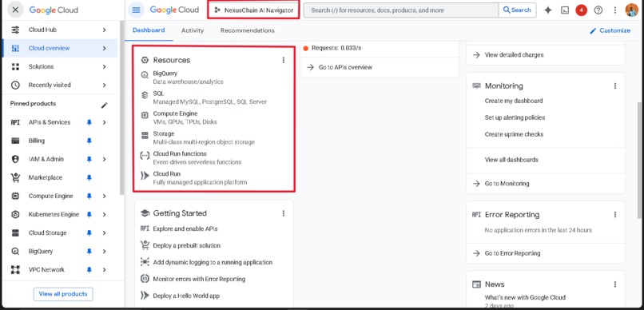
Task: Open News card three-dot menu
Action: pos(615,284)
